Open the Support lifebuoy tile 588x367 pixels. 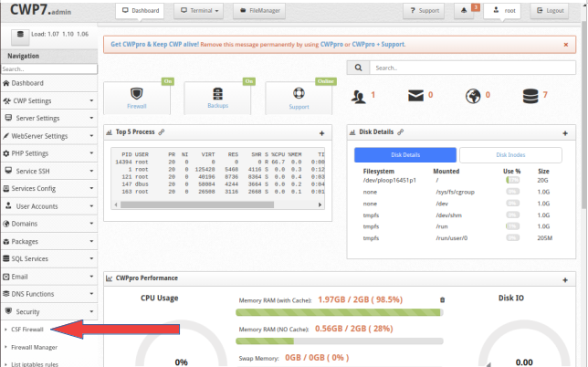coord(299,99)
